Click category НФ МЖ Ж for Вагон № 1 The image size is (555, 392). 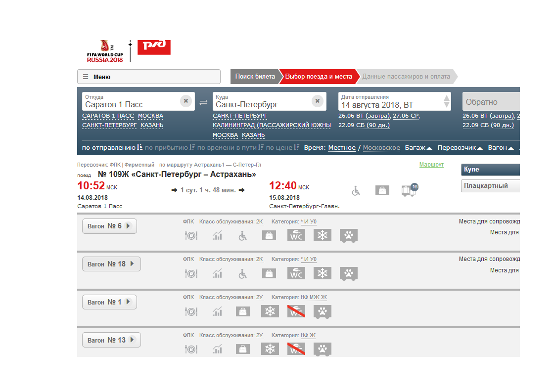tap(314, 297)
